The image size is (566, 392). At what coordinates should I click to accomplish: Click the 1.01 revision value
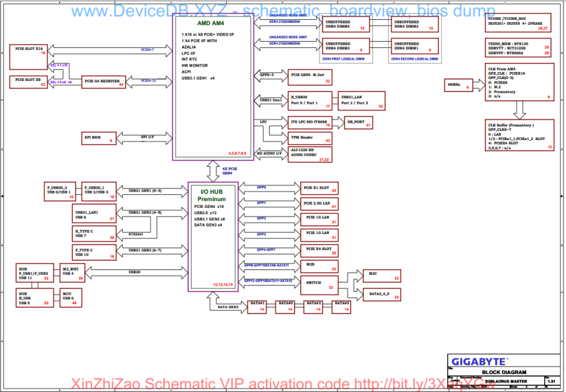(551, 381)
